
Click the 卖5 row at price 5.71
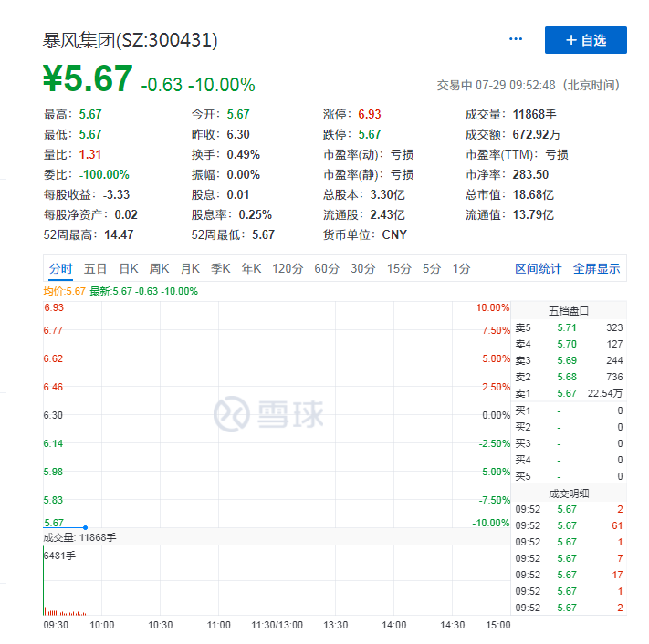(569, 327)
